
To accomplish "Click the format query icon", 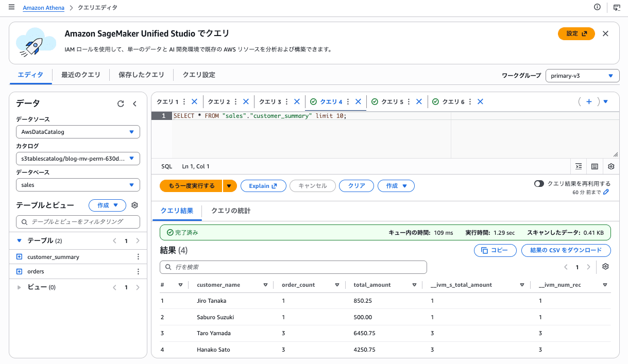I will (579, 166).
